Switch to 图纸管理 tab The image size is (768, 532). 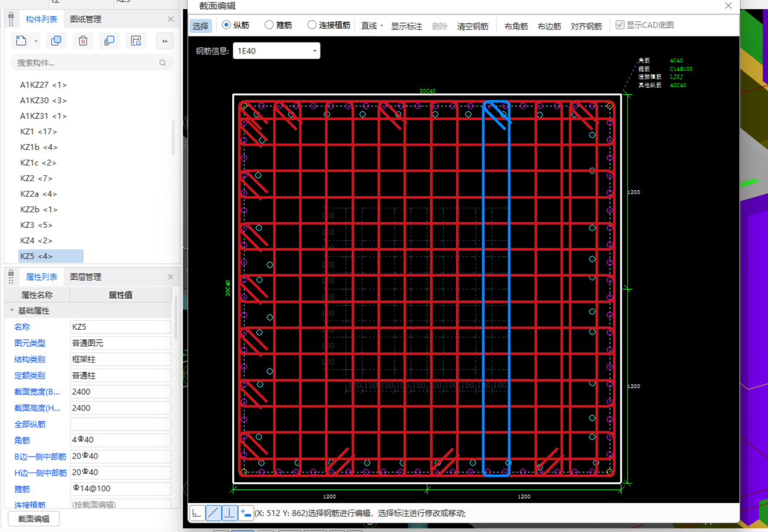point(86,19)
